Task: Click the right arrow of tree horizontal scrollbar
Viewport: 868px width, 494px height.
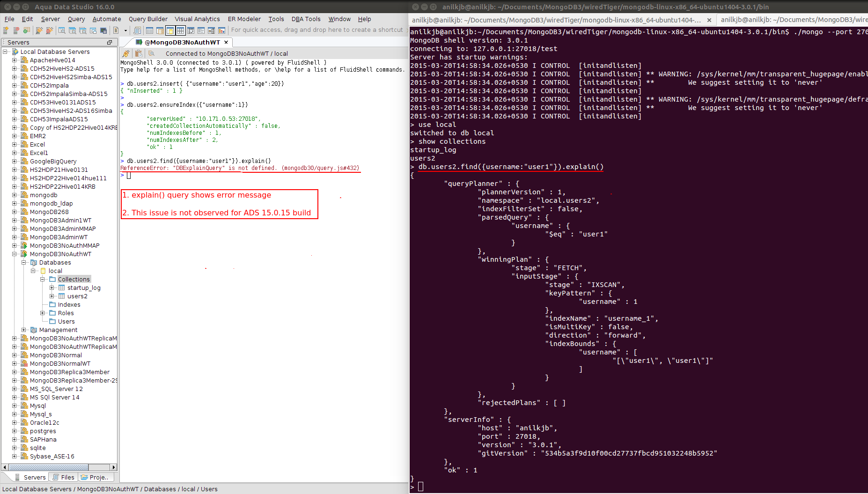Action: coord(113,467)
